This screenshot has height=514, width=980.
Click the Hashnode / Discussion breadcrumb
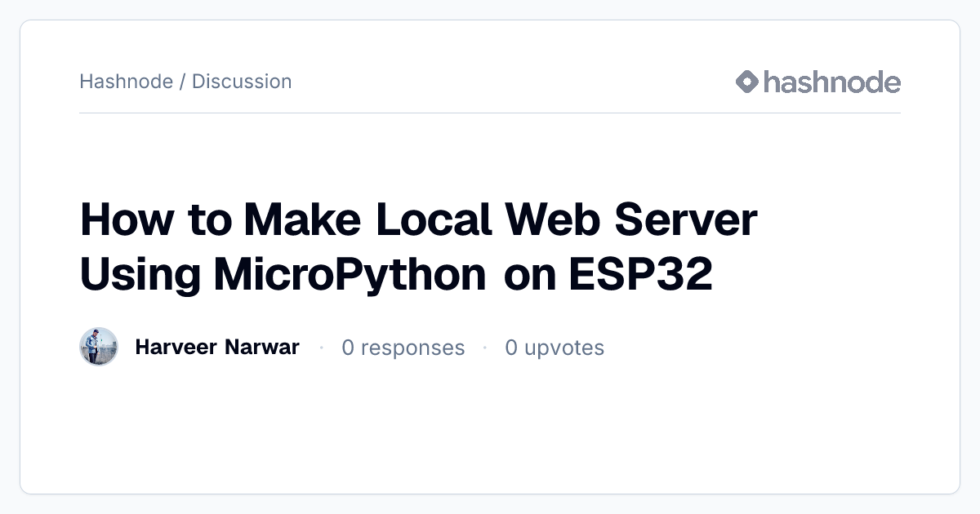pyautogui.click(x=185, y=82)
